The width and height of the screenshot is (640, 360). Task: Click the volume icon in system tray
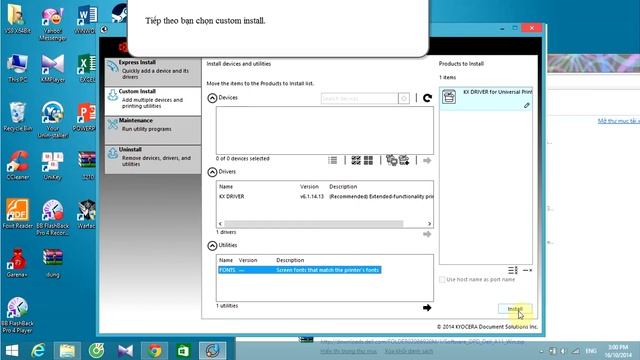click(x=563, y=351)
